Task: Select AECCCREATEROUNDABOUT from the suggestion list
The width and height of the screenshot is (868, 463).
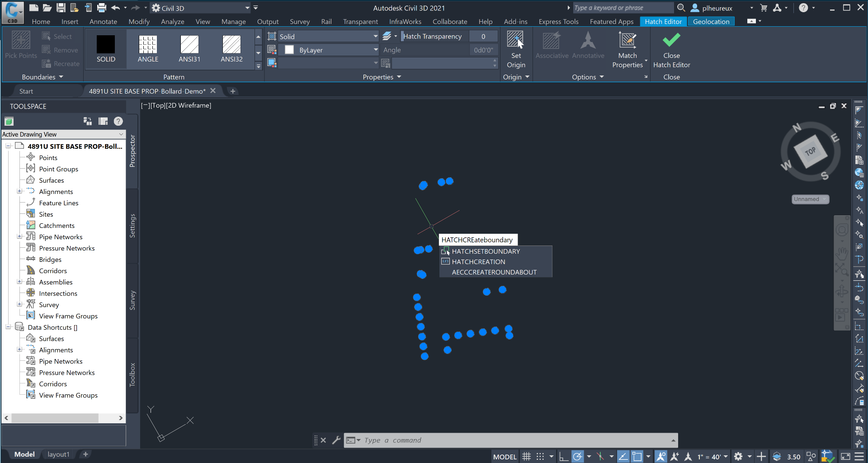Action: coord(495,272)
